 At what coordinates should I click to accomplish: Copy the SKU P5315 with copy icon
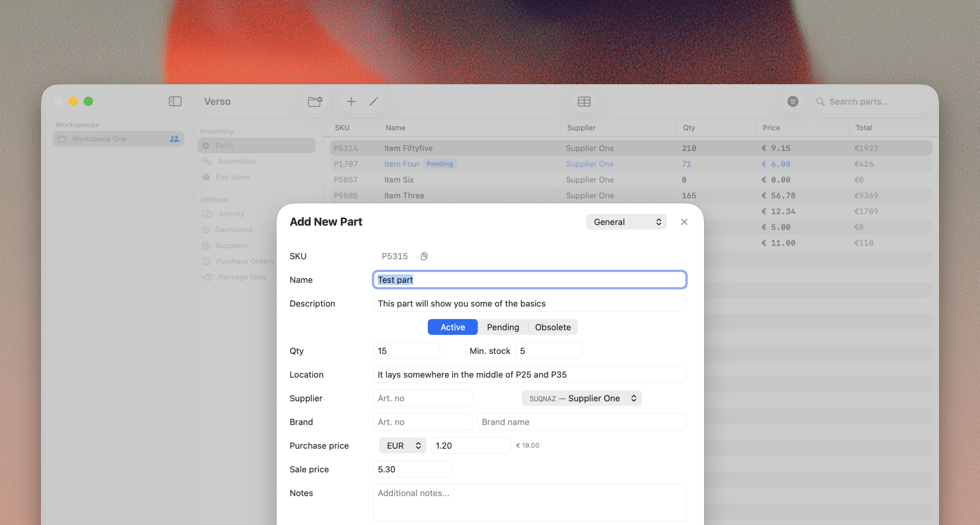pyautogui.click(x=424, y=256)
